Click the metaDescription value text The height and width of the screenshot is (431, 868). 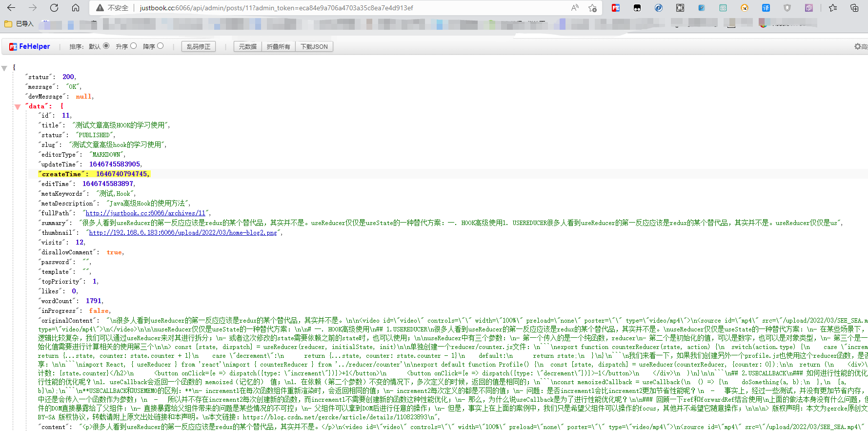147,204
